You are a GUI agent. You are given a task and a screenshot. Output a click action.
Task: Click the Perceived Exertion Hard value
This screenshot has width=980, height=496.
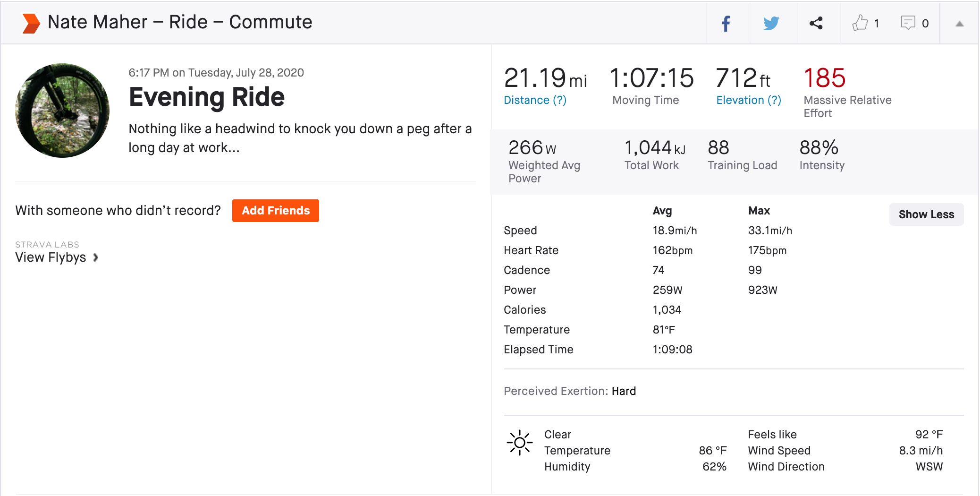click(x=624, y=391)
